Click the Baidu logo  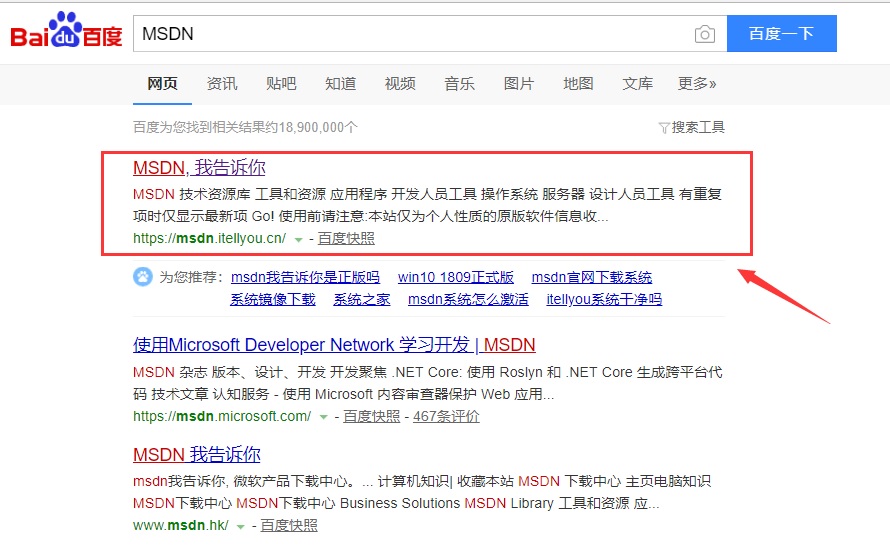click(x=66, y=30)
